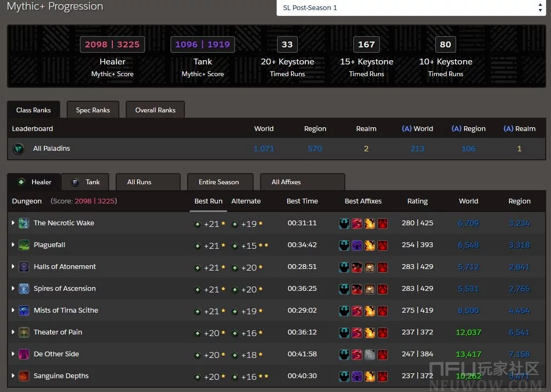551x392 pixels.
Task: Click the Spires of Ascension dungeon icon
Action: [x=24, y=289]
